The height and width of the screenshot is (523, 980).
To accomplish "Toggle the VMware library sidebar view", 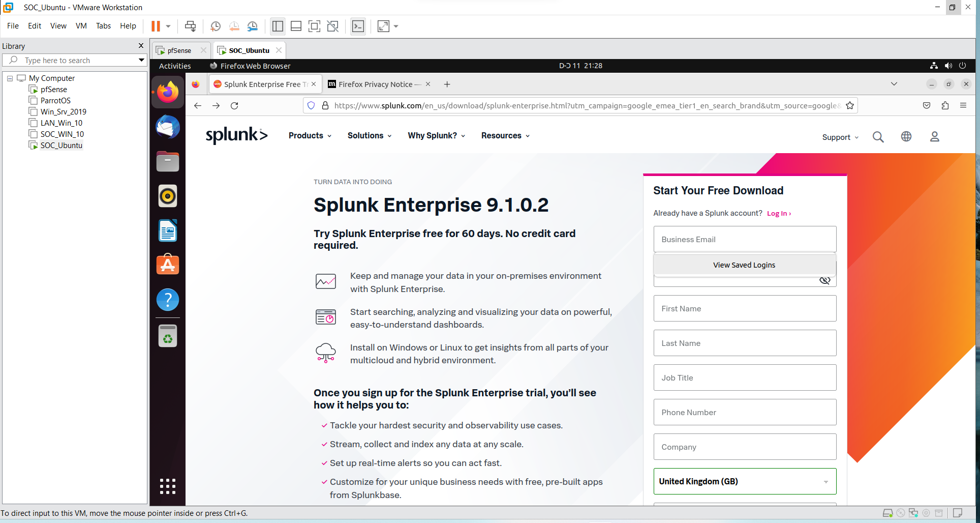I will click(278, 26).
